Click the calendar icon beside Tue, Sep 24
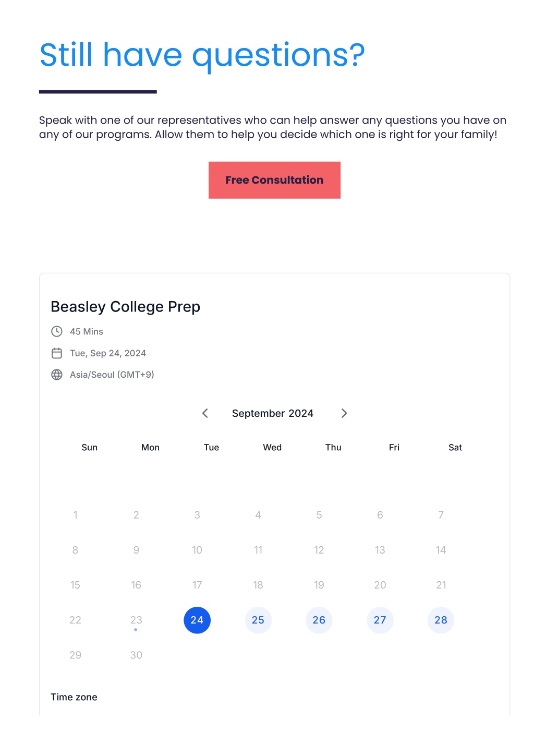 click(x=57, y=353)
